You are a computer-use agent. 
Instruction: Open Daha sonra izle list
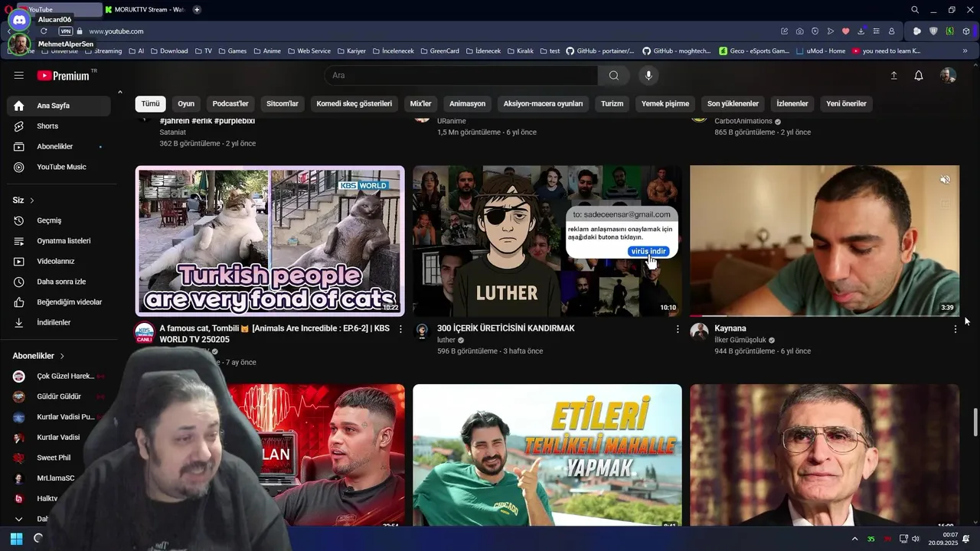61,282
